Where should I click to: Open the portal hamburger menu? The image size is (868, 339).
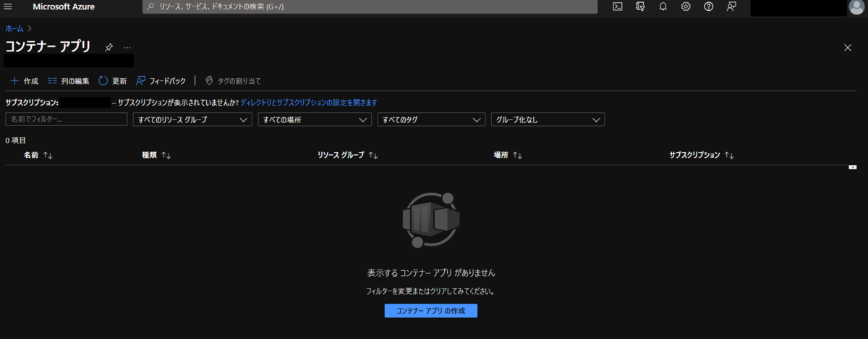point(9,7)
